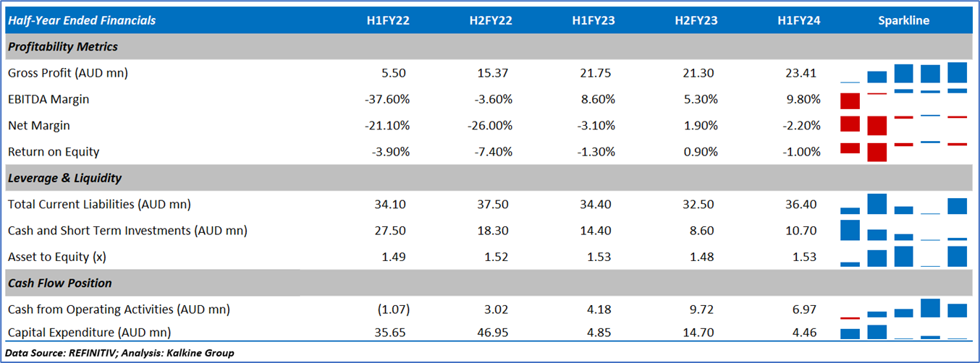
Task: Click the Gross Profit sparkline chart
Action: [x=904, y=73]
